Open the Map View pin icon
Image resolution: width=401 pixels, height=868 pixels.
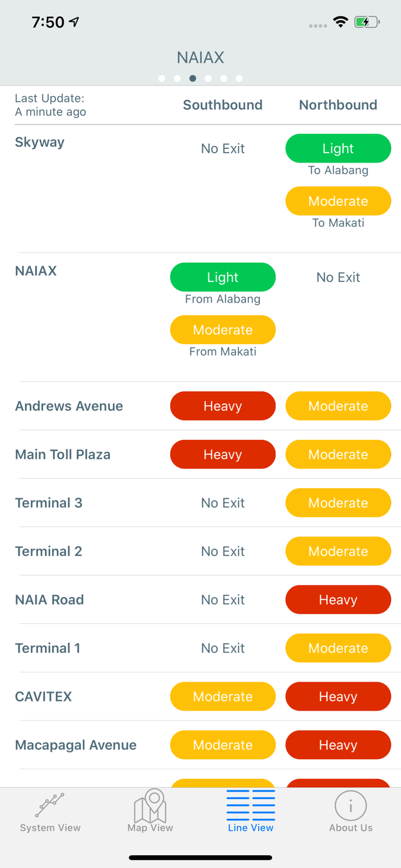pyautogui.click(x=150, y=806)
